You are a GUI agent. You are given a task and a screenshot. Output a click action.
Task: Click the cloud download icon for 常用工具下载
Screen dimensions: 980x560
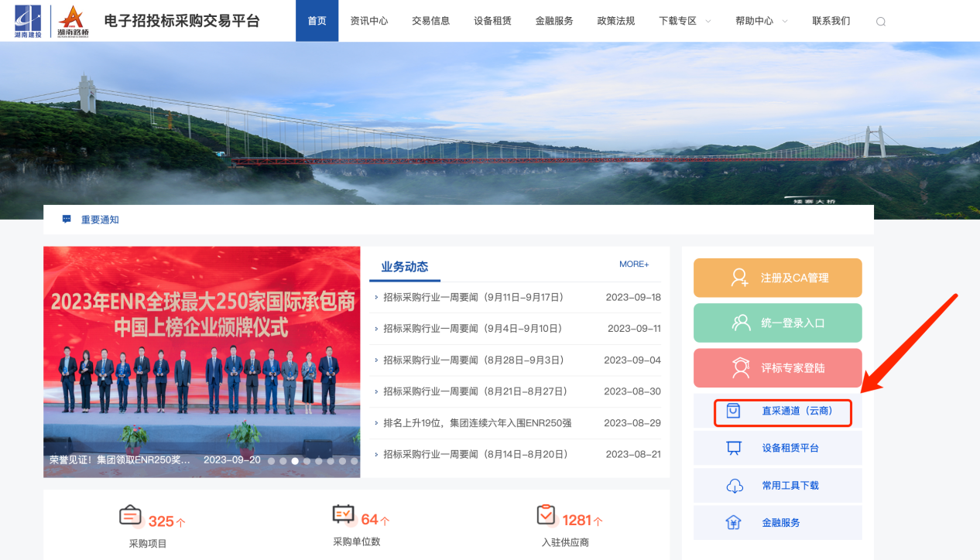pyautogui.click(x=734, y=486)
